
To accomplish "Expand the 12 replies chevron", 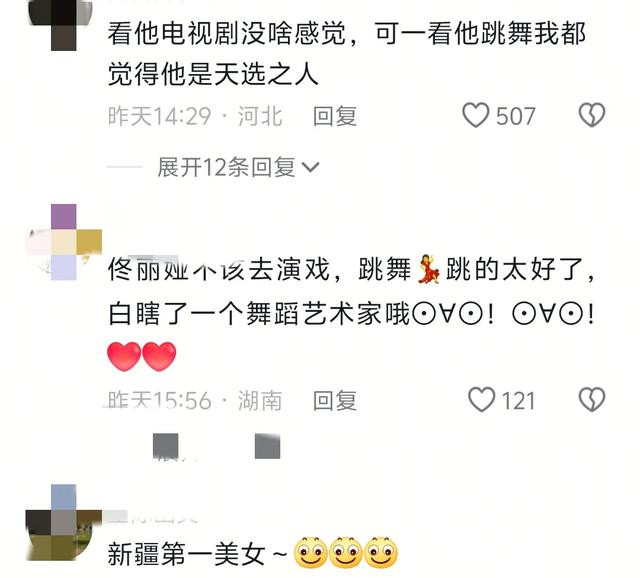I will (310, 167).
